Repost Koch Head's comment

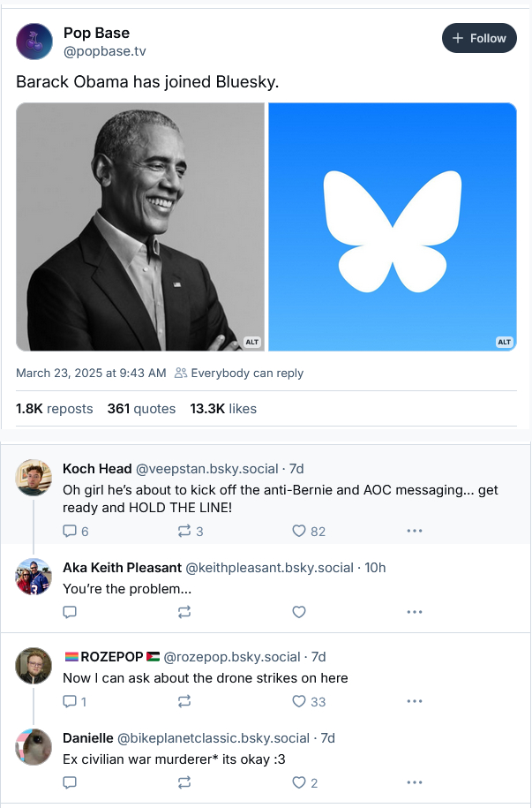[x=184, y=531]
